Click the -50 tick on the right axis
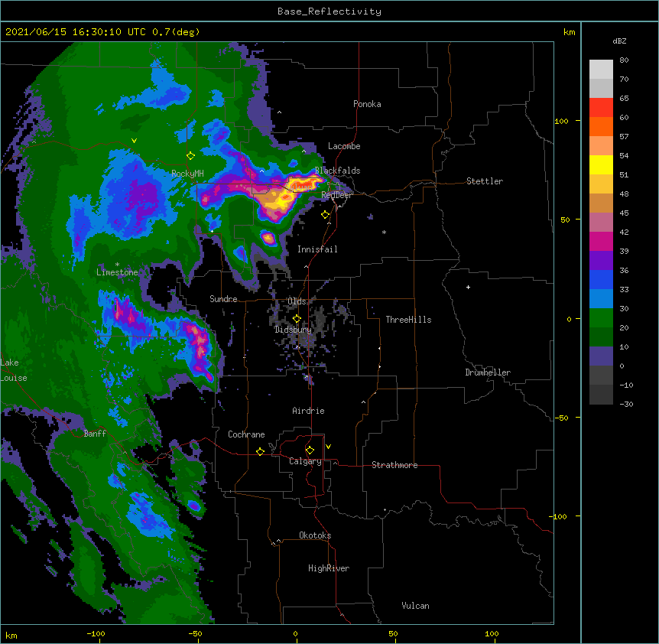659x644 pixels. tap(561, 418)
